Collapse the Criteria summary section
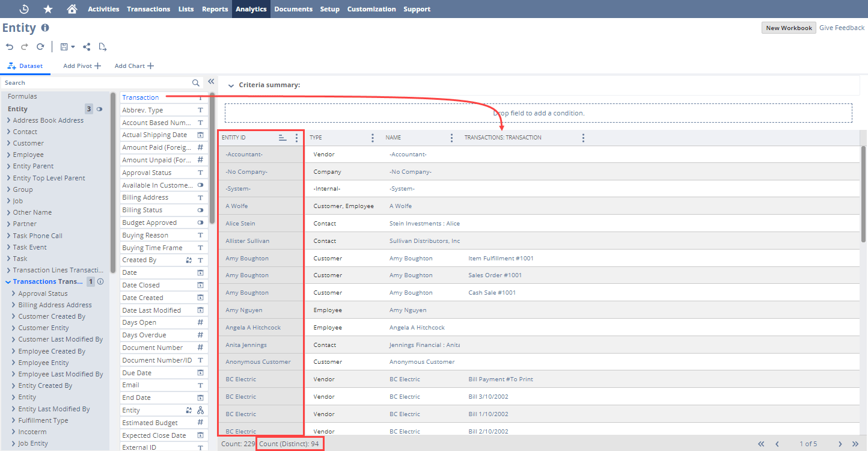Image resolution: width=868 pixels, height=451 pixels. pos(231,85)
